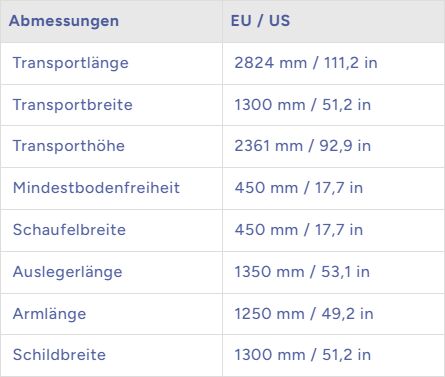Image resolution: width=445 pixels, height=377 pixels.
Task: Select the Armlänge row label
Action: point(49,314)
